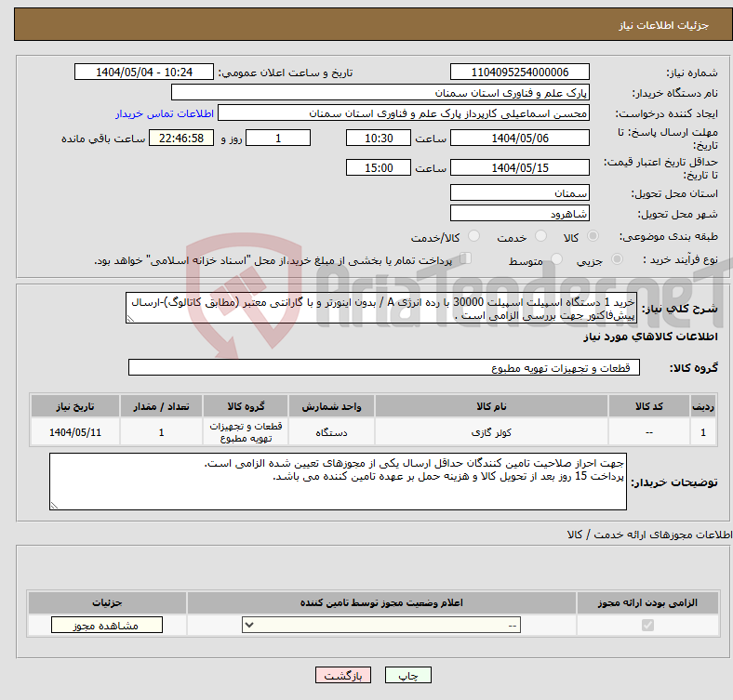This screenshot has height=700, width=733.
Task: Click the buyer notes text area
Action: (x=338, y=482)
